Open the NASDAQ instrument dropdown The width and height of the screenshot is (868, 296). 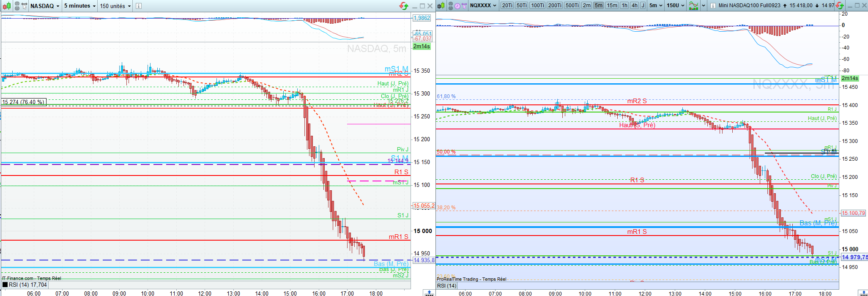point(45,6)
